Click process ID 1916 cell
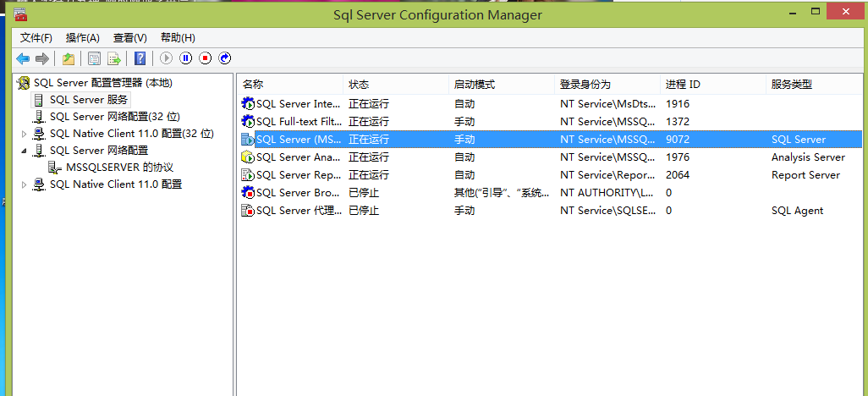Screen dimensions: 868x396 678,104
